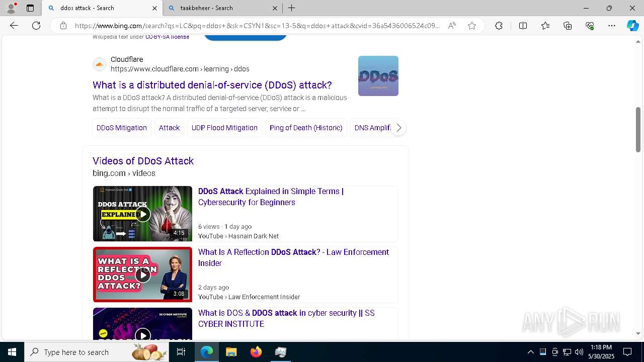Play DDoS Attack Explained video thumbnail
The height and width of the screenshot is (362, 644).
142,214
